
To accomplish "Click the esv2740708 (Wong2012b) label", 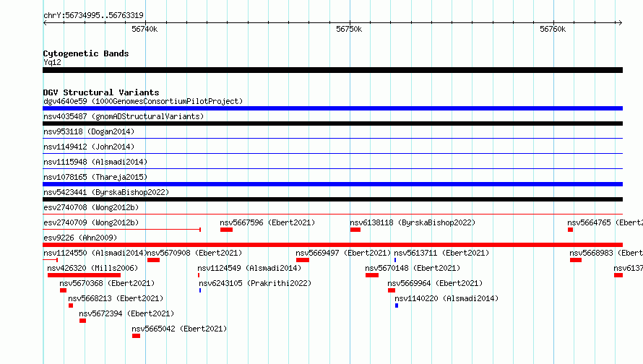I will pyautogui.click(x=91, y=207).
